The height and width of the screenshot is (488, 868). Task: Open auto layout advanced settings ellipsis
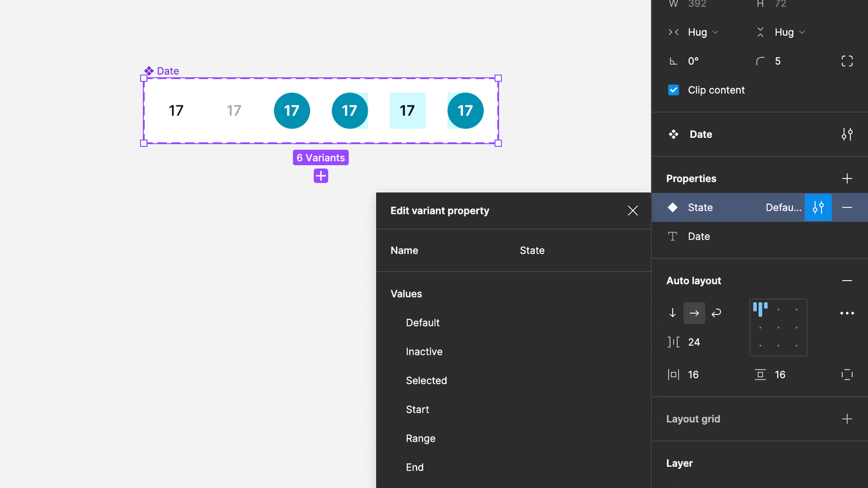(847, 313)
